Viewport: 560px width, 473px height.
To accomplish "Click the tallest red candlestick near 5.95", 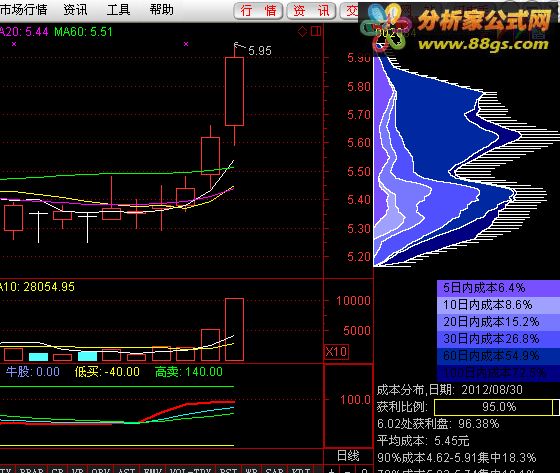I will 234,91.
